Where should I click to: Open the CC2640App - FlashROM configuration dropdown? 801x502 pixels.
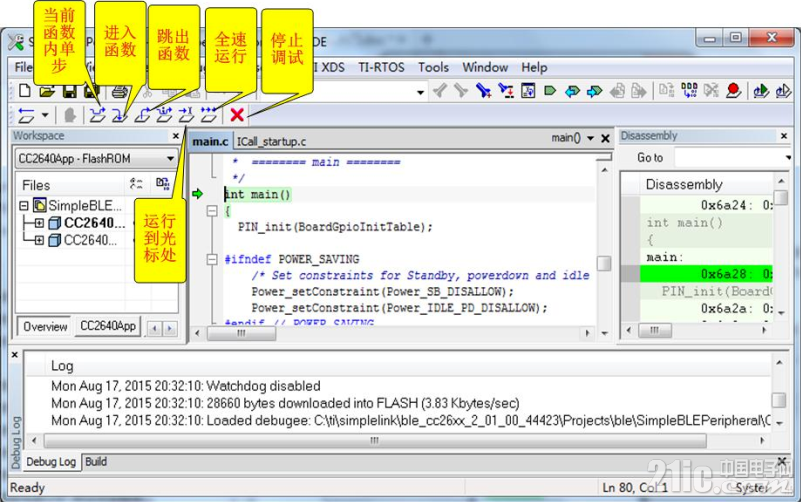[170, 159]
